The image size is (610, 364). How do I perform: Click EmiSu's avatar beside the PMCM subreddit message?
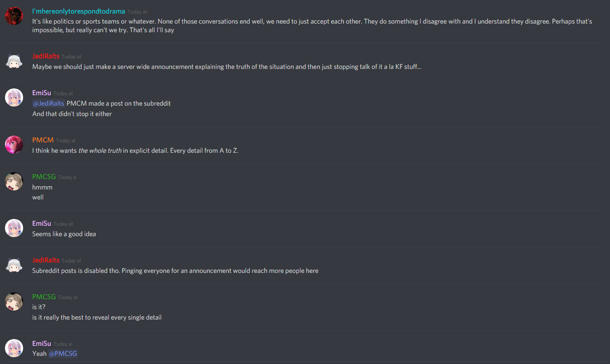(x=14, y=98)
